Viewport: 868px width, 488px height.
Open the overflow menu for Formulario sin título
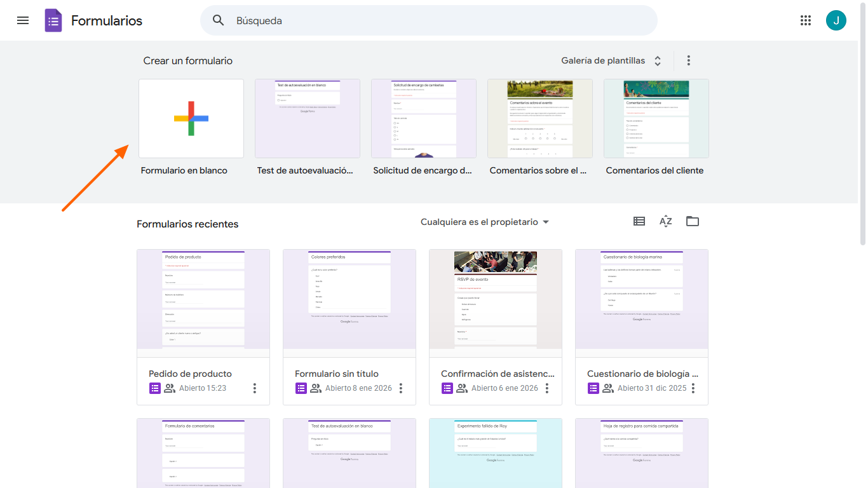[x=400, y=388]
